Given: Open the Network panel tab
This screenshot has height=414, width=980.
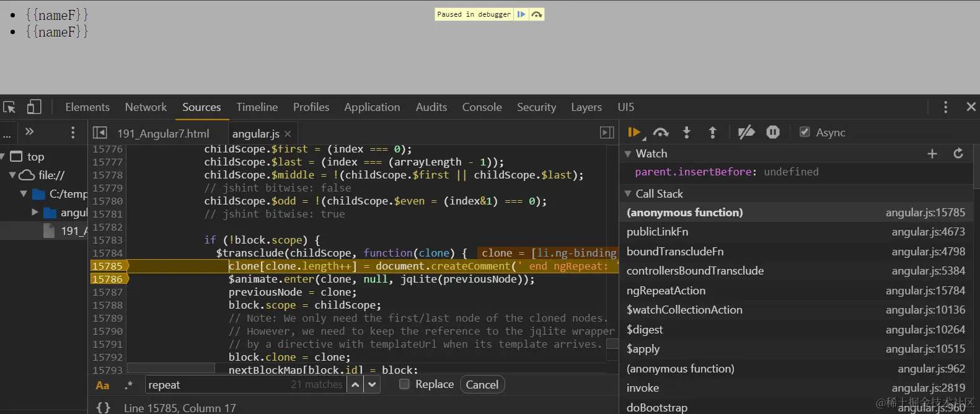Looking at the screenshot, I should (146, 107).
